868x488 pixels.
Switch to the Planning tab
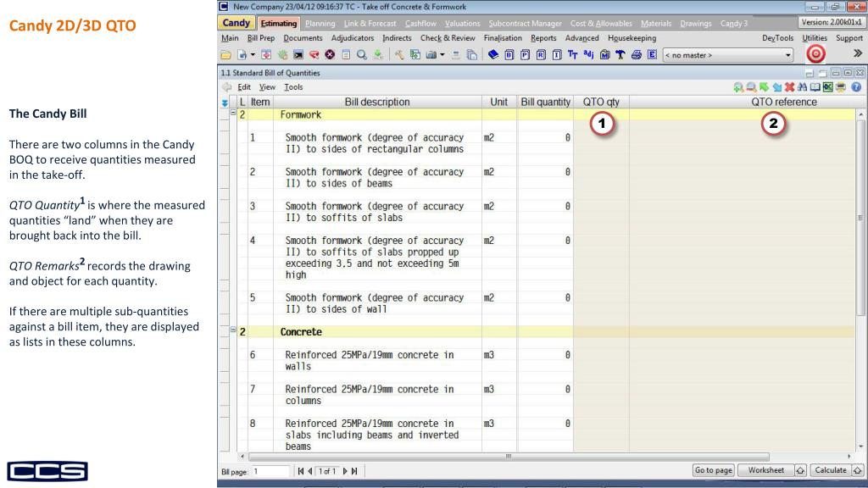(320, 23)
